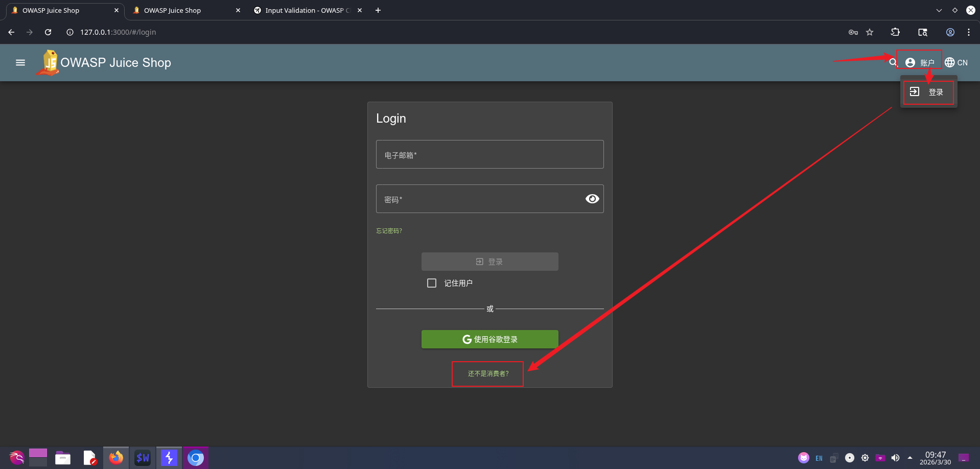Switch to the second OWASP Juice Shop tab
Image resolution: width=980 pixels, height=469 pixels.
186,10
